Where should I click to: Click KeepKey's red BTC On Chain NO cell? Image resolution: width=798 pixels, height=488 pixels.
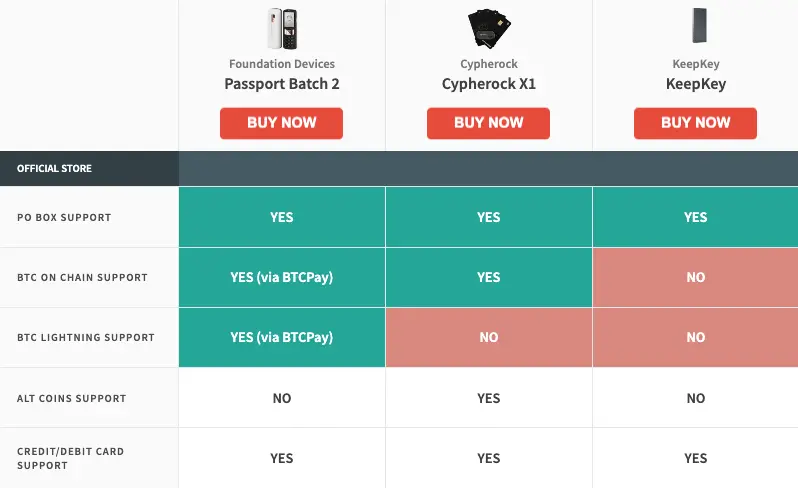coord(695,277)
